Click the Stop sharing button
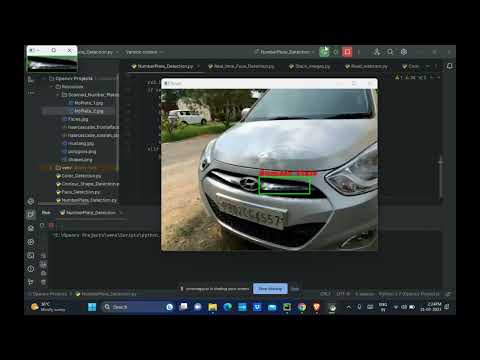 pyautogui.click(x=270, y=289)
